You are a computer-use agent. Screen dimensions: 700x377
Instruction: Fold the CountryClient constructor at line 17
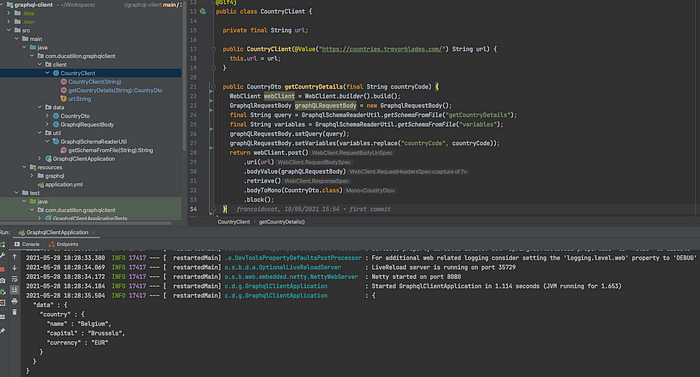coord(213,49)
